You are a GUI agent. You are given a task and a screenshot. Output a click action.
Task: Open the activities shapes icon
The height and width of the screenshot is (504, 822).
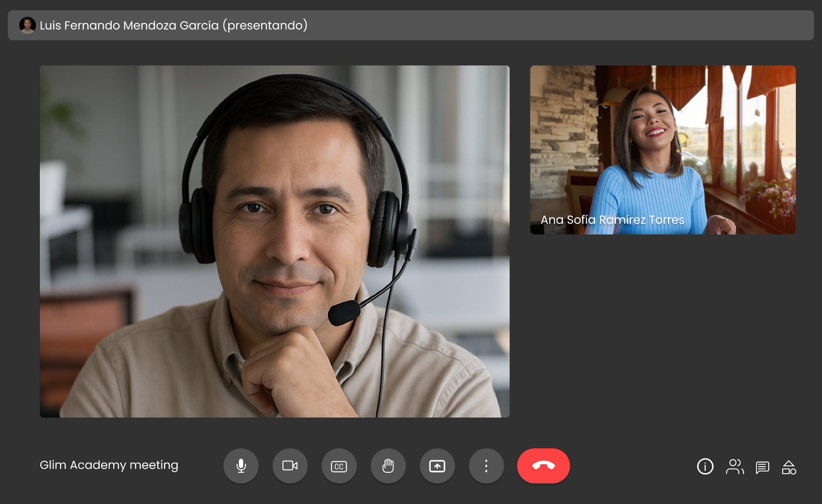click(x=789, y=467)
